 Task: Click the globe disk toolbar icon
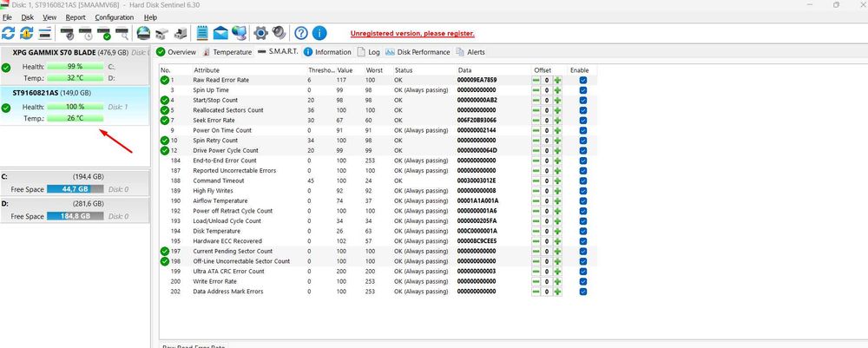point(143,33)
